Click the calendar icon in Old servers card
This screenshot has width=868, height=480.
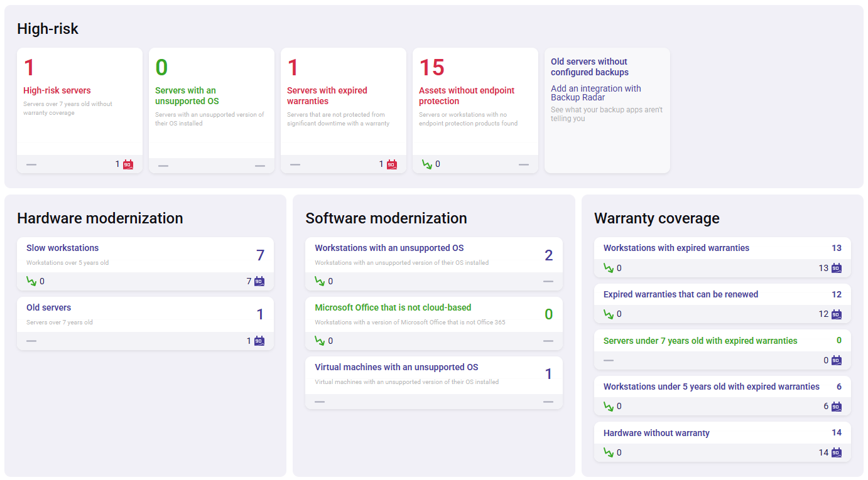pos(259,341)
